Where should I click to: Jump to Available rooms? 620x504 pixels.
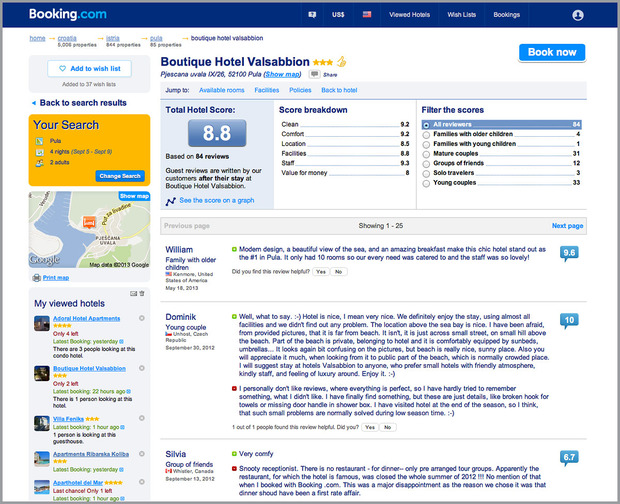pyautogui.click(x=221, y=90)
